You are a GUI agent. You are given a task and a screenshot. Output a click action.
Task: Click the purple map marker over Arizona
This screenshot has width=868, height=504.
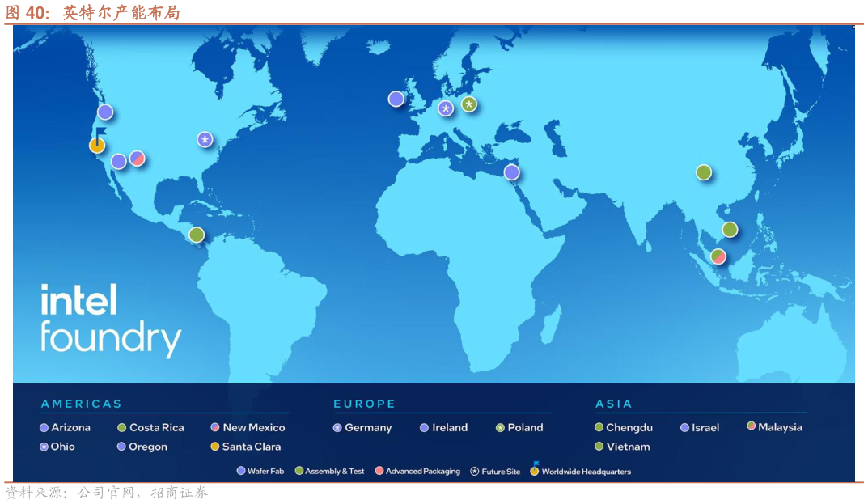[118, 161]
